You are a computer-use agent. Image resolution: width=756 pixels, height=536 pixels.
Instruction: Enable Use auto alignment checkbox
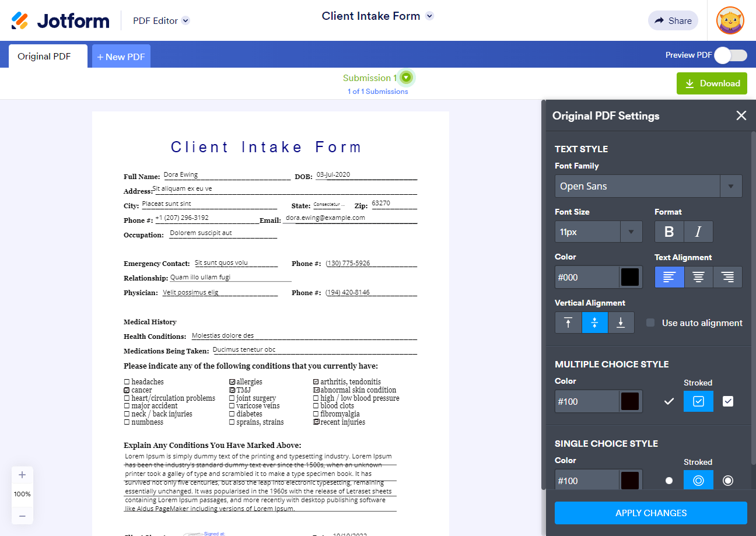[650, 323]
